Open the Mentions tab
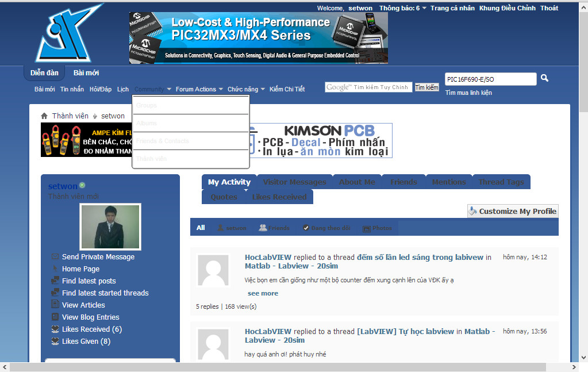Viewport: 588px width, 372px height. click(449, 182)
